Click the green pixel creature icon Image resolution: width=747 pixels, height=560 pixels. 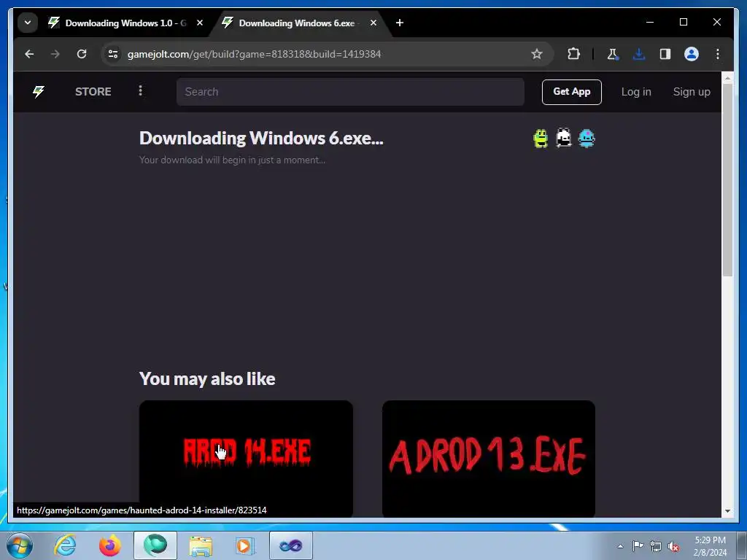541,139
